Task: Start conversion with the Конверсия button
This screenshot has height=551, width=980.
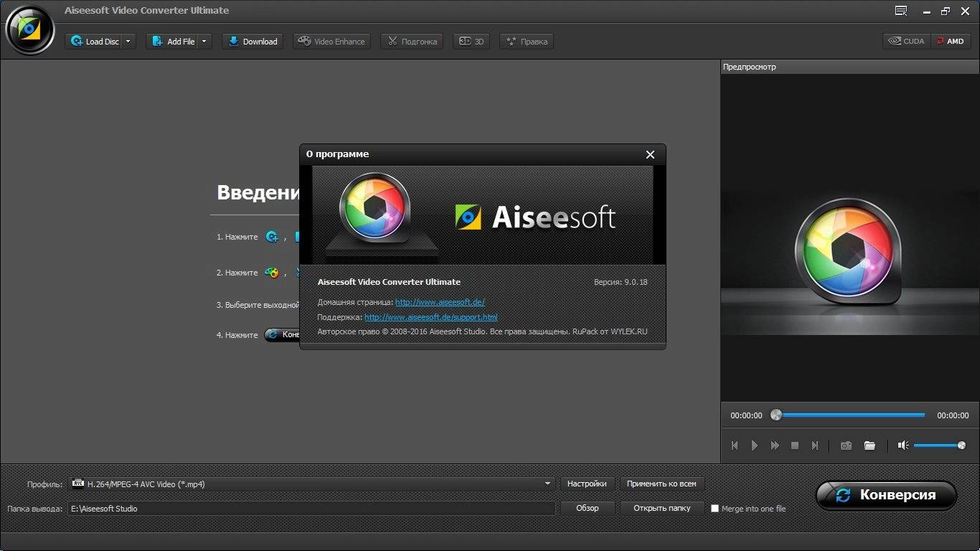Action: (886, 495)
